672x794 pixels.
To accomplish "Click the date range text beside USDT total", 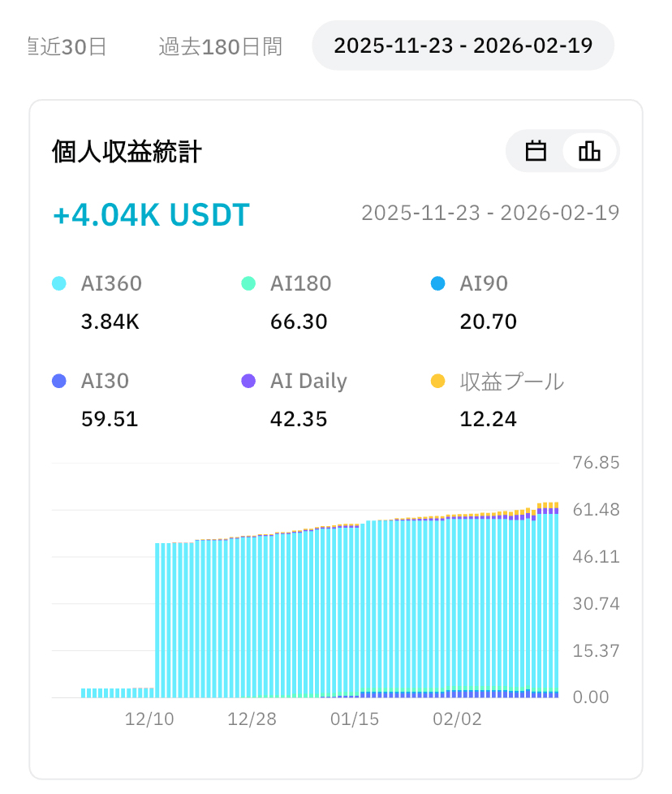I will coord(490,214).
